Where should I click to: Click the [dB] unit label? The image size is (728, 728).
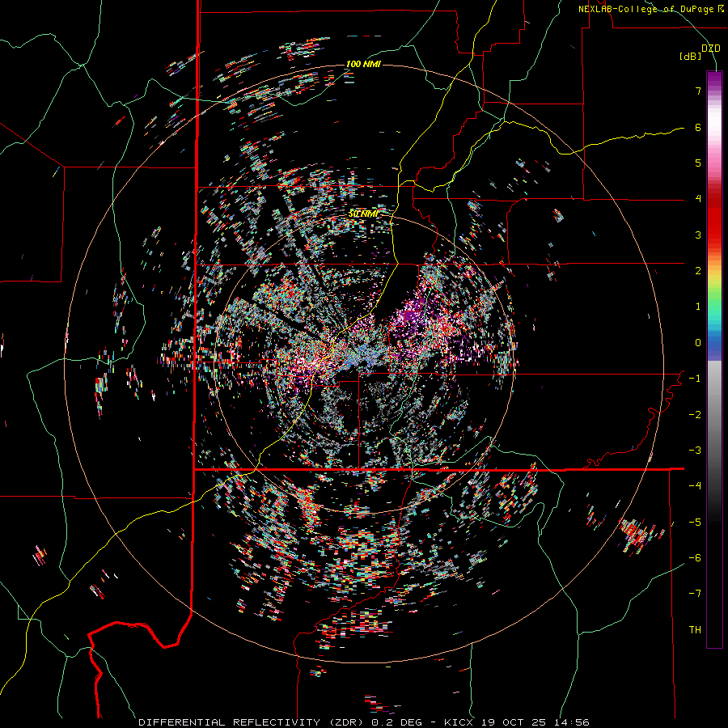691,56
